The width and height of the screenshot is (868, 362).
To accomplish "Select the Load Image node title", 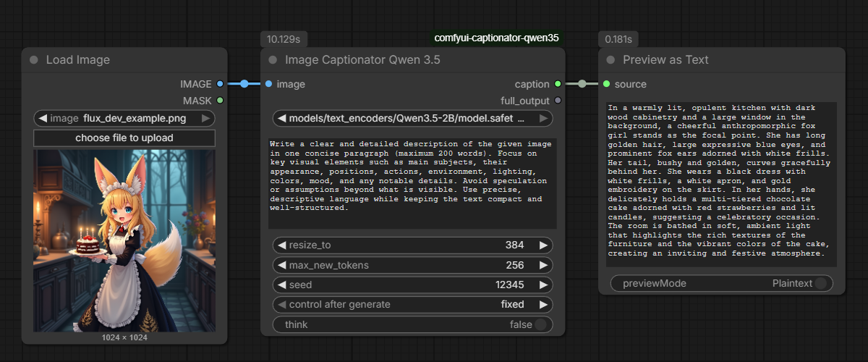I will pyautogui.click(x=78, y=60).
